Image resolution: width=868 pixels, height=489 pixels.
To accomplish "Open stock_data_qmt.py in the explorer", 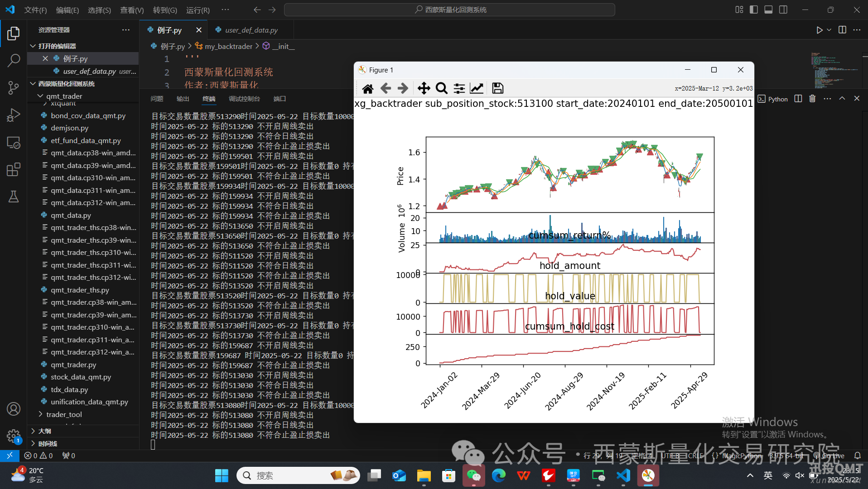I will coord(81,377).
